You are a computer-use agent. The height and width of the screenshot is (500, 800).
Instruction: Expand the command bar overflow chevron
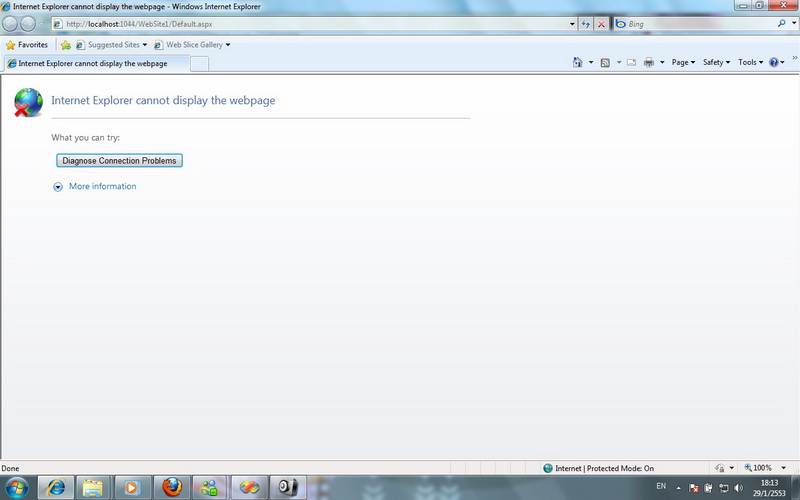794,58
